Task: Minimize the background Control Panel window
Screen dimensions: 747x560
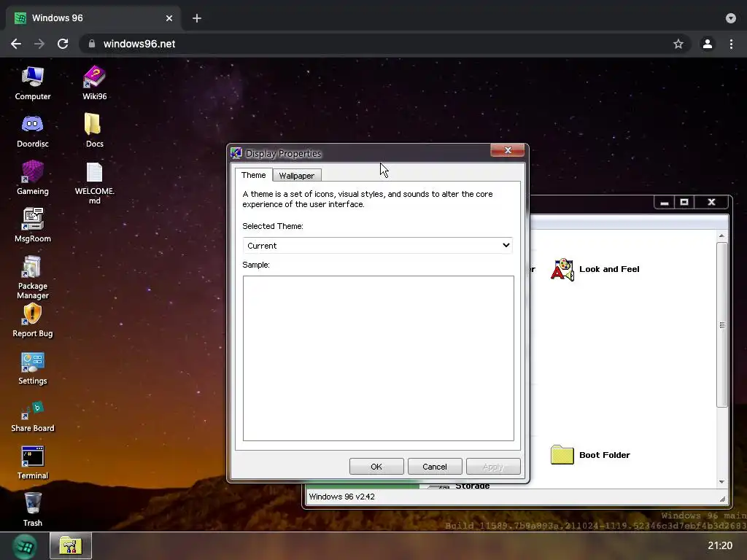Action: (665, 202)
